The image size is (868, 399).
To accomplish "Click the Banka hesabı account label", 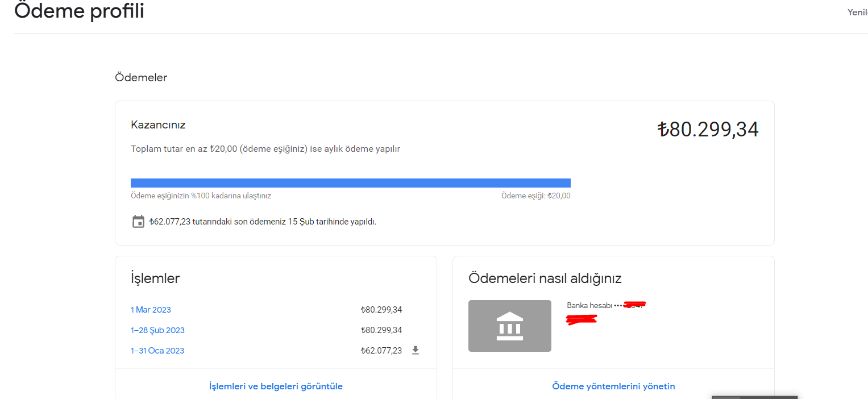I will (589, 305).
